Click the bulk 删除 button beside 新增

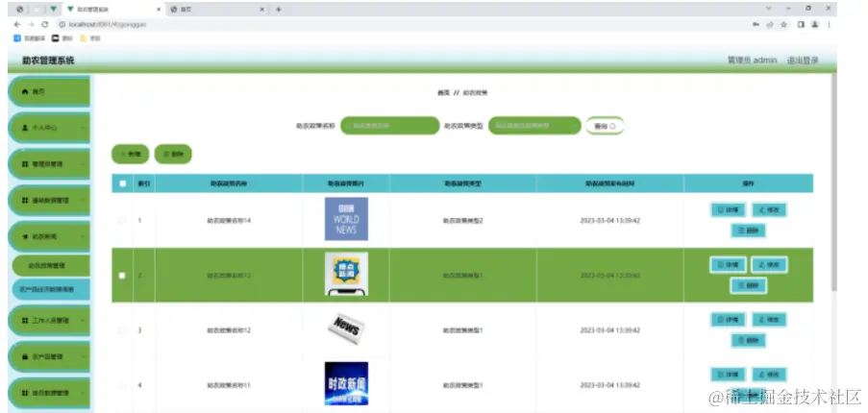coord(173,155)
